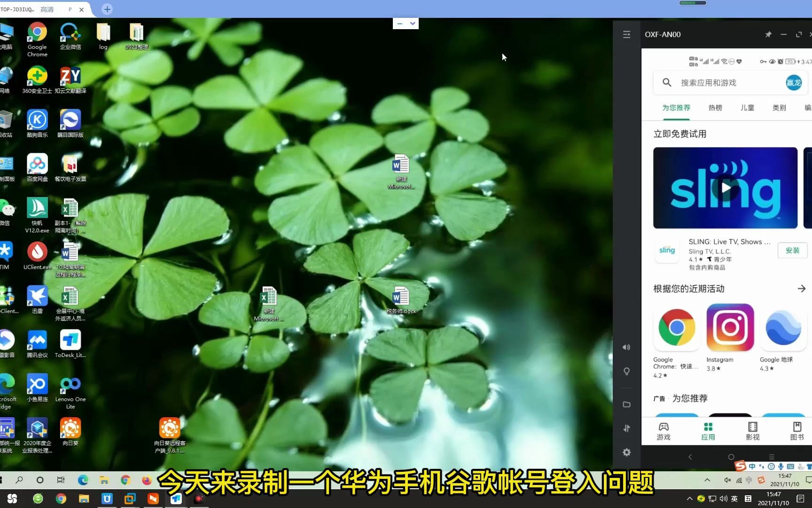Select 税务师.docx file on desktop
The height and width of the screenshot is (508, 812).
(401, 301)
